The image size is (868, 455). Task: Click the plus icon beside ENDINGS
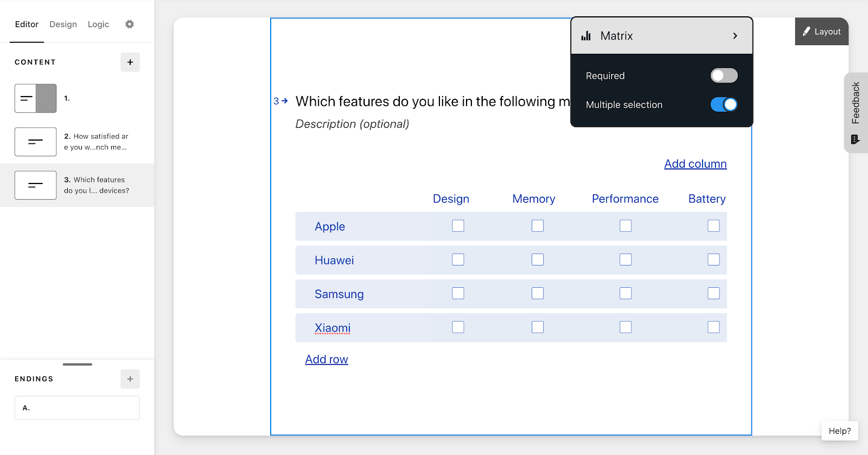tap(130, 379)
